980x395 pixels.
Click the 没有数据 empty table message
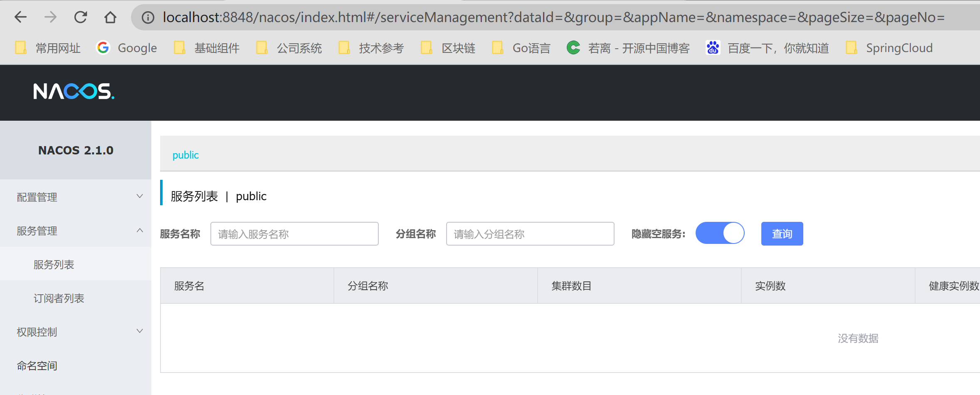point(858,338)
